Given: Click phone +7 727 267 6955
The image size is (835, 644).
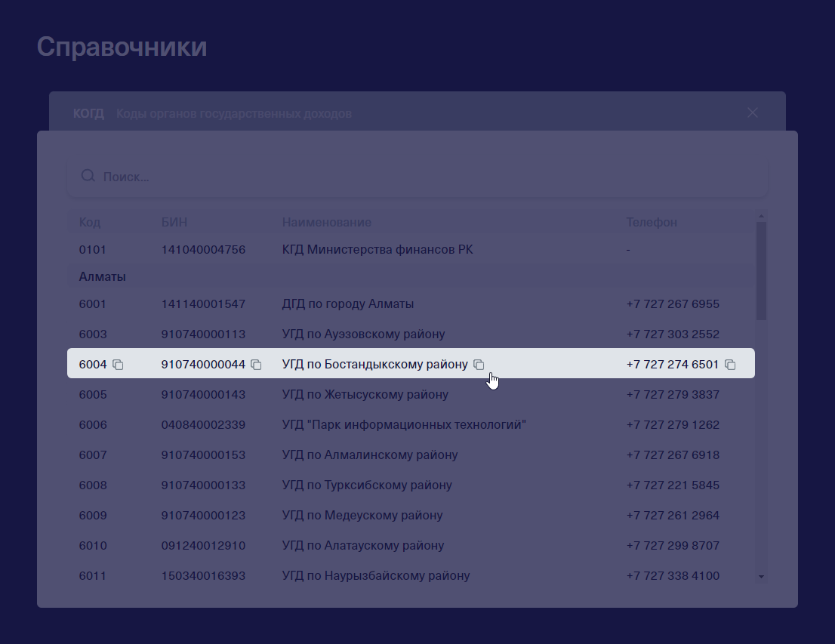Looking at the screenshot, I should (x=673, y=304).
